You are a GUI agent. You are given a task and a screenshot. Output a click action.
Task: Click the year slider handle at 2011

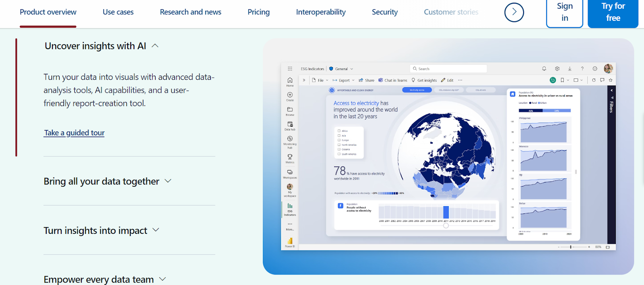446,226
